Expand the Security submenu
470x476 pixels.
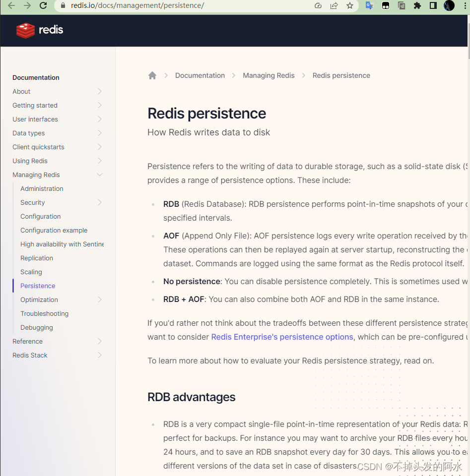[x=101, y=202]
